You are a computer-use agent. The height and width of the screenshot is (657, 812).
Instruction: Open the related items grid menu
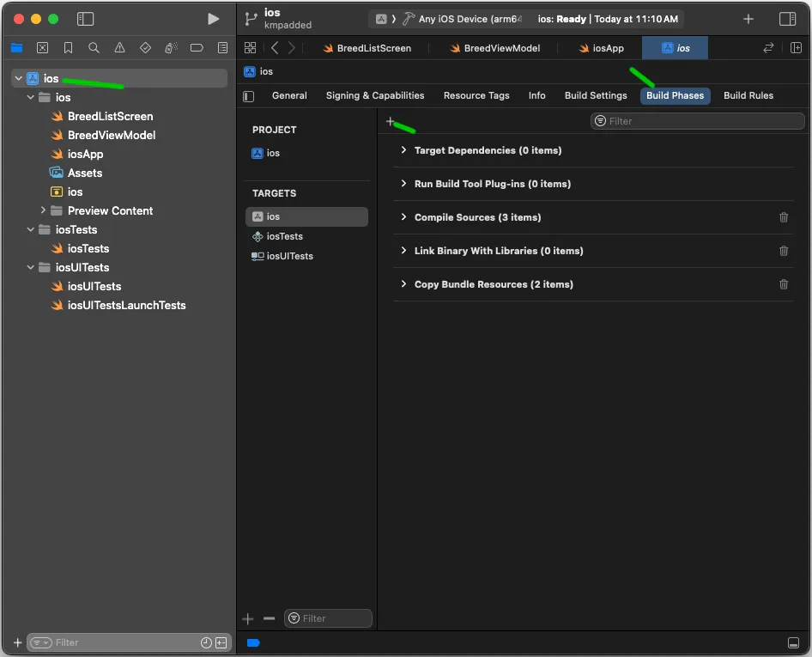[x=250, y=48]
